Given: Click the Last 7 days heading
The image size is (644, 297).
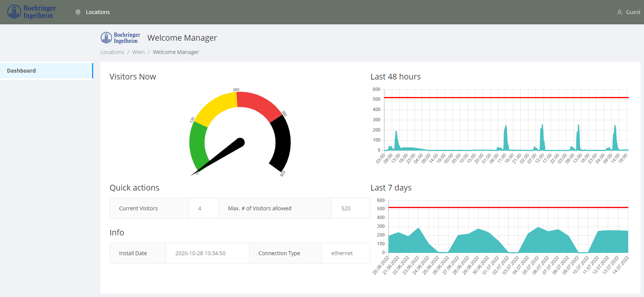Looking at the screenshot, I should 391,188.
